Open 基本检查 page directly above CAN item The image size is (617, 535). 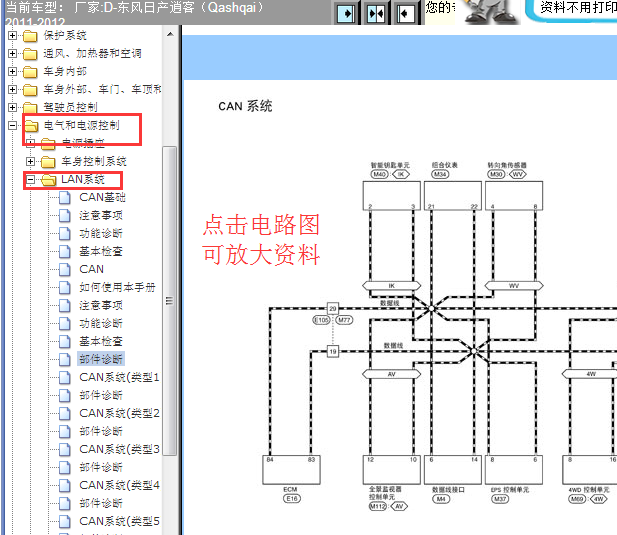(101, 251)
